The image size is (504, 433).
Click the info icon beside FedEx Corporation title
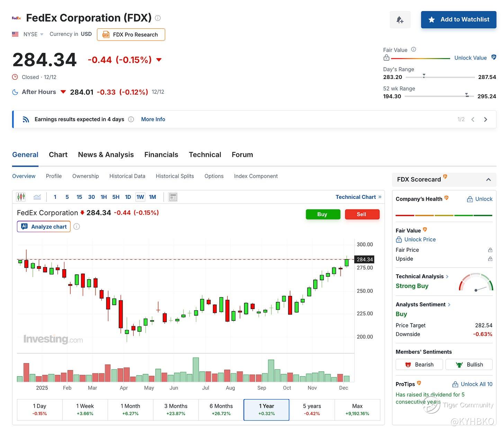158,18
